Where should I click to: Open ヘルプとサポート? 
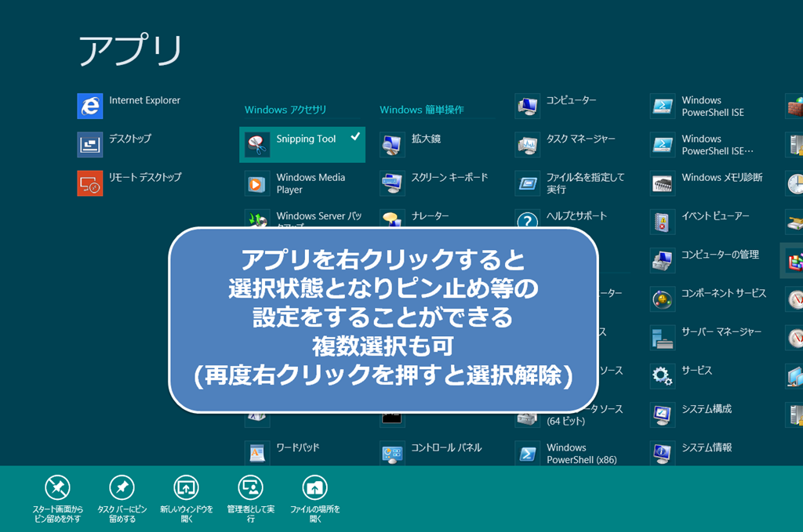561,219
